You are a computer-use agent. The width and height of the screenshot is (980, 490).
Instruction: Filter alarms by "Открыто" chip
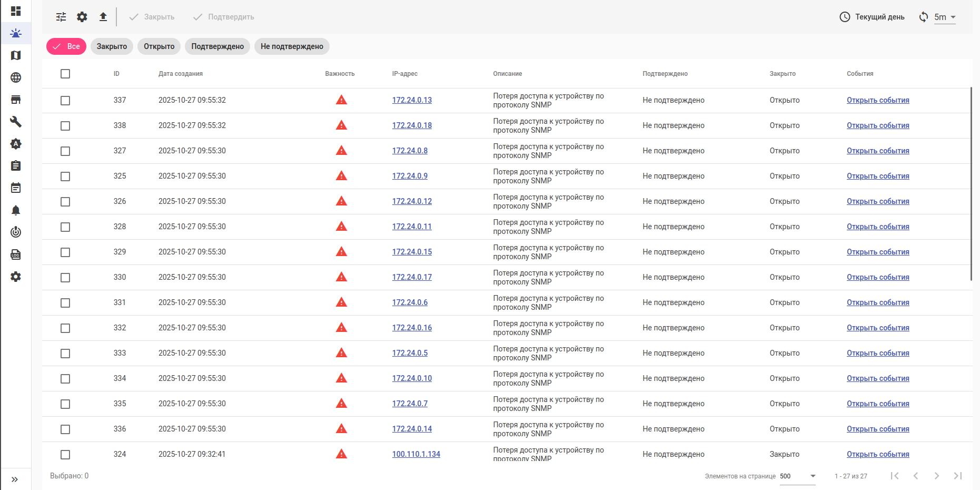point(159,46)
